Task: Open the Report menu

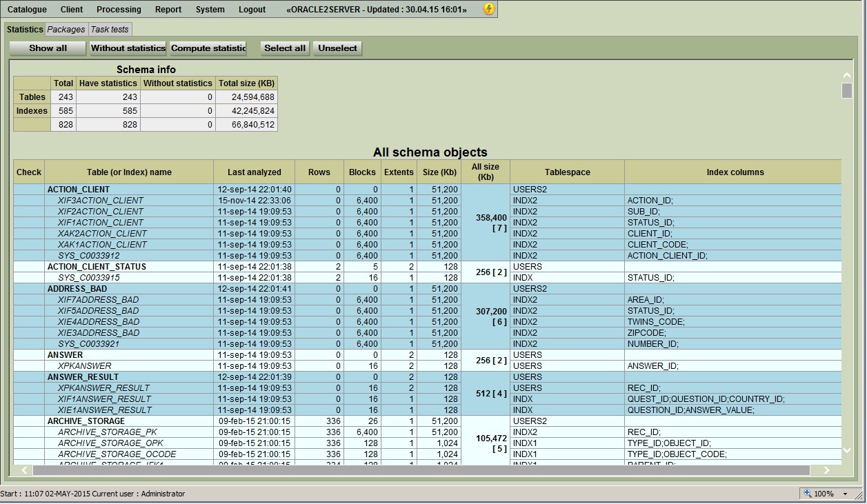Action: [x=168, y=10]
